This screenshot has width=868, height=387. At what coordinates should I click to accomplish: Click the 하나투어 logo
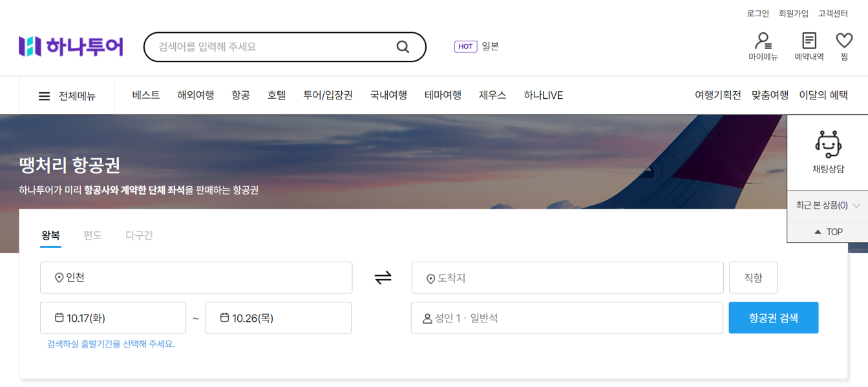click(71, 47)
